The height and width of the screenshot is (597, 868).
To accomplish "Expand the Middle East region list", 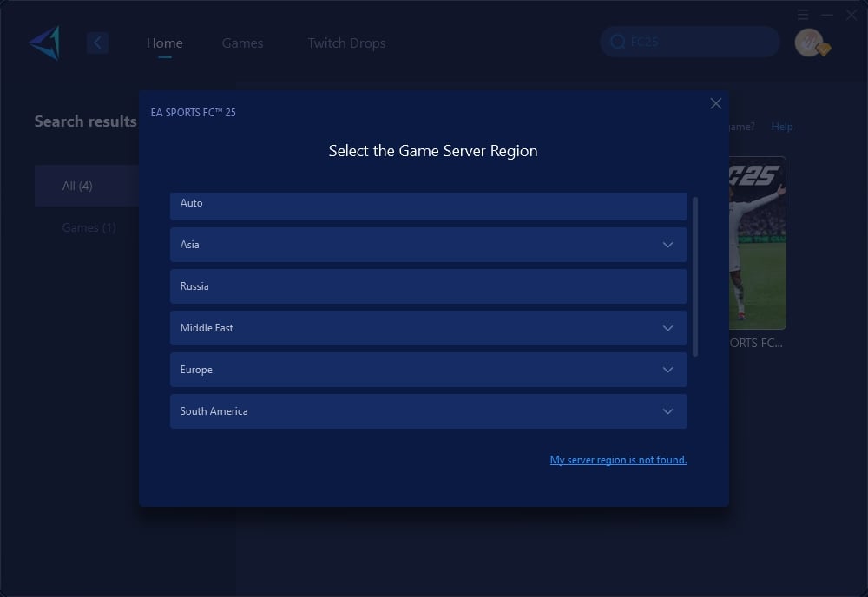I will tap(429, 327).
